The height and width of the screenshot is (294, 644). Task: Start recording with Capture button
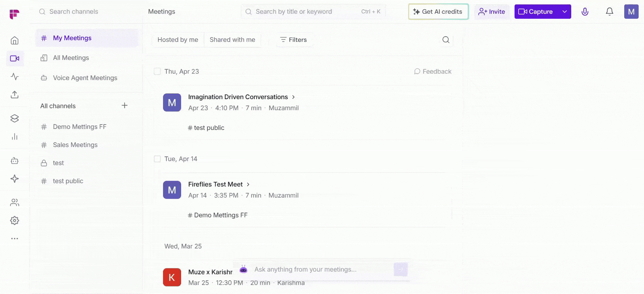coord(536,12)
